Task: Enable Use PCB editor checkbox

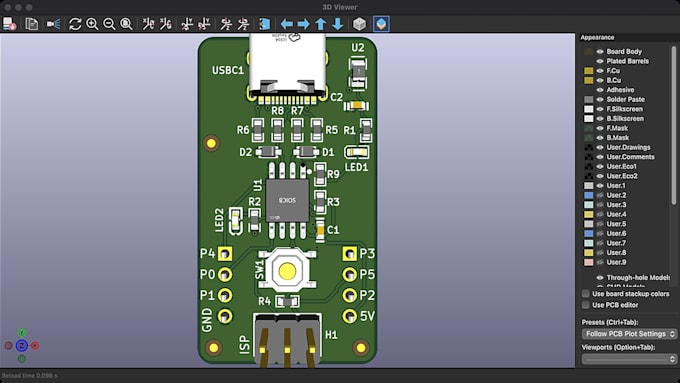Action: tap(586, 305)
